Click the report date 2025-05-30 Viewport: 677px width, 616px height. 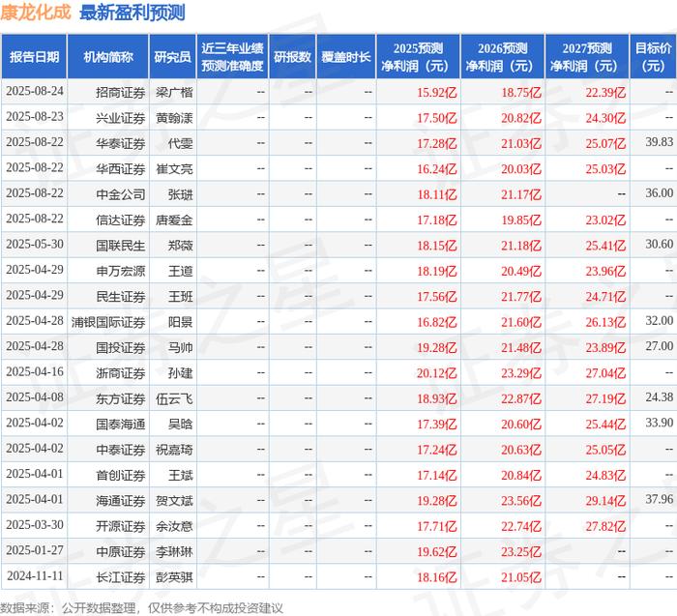click(x=35, y=244)
